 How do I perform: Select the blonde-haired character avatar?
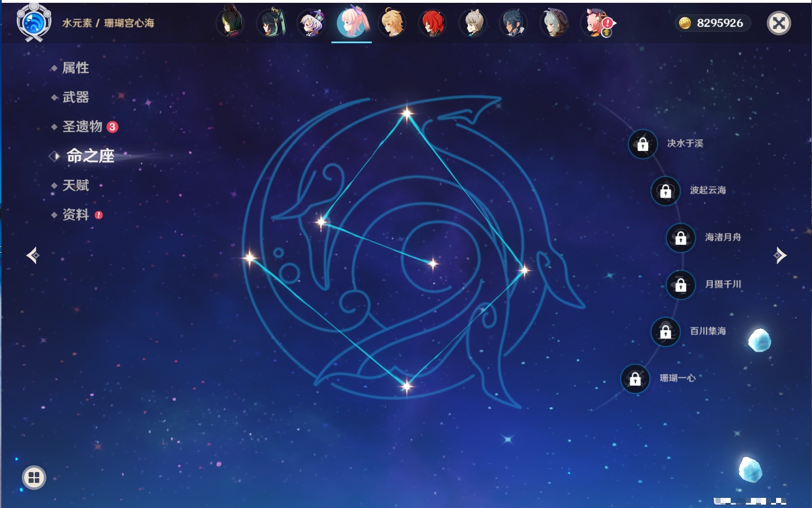(392, 23)
